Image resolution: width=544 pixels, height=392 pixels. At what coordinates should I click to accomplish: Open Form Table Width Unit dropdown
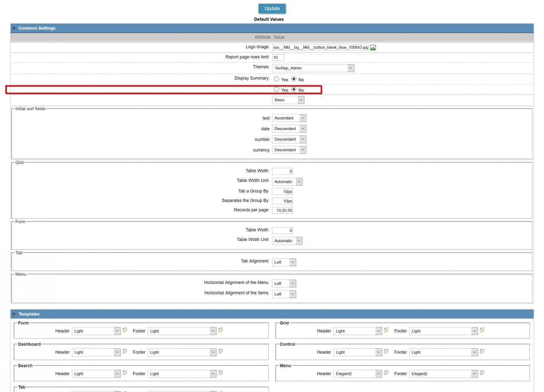[x=287, y=241]
